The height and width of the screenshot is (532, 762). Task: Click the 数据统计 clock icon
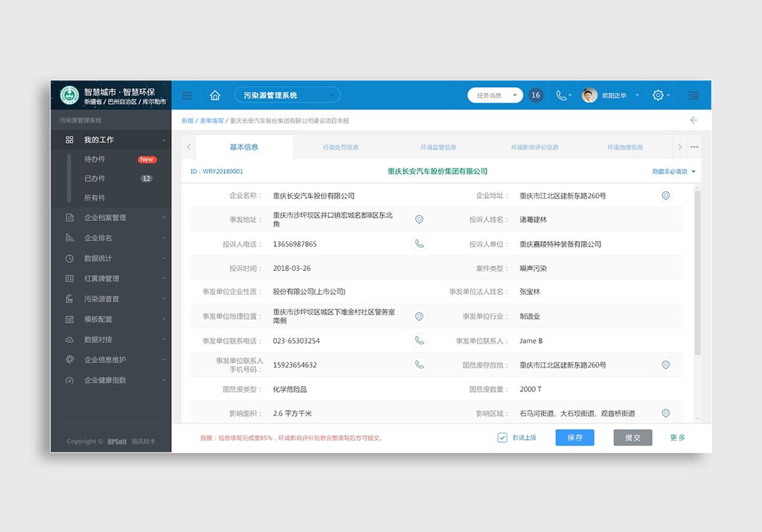[x=69, y=258]
